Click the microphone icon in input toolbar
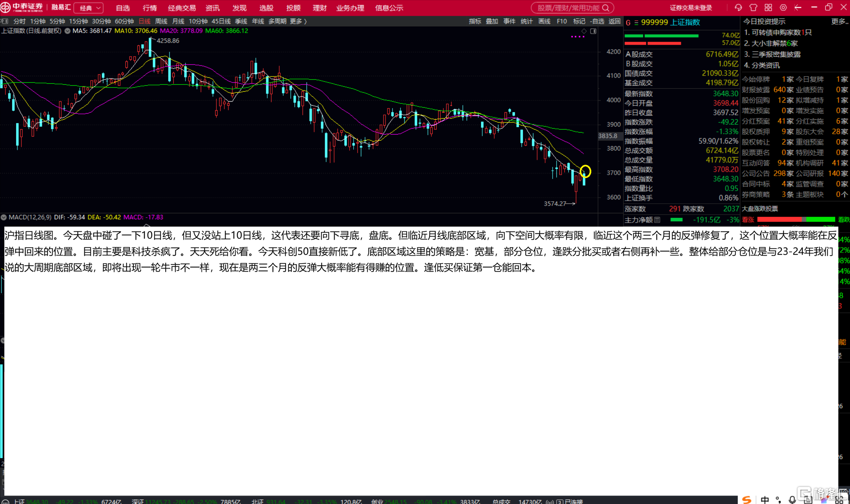Screen dimensions: 850x504 pos(792,500)
